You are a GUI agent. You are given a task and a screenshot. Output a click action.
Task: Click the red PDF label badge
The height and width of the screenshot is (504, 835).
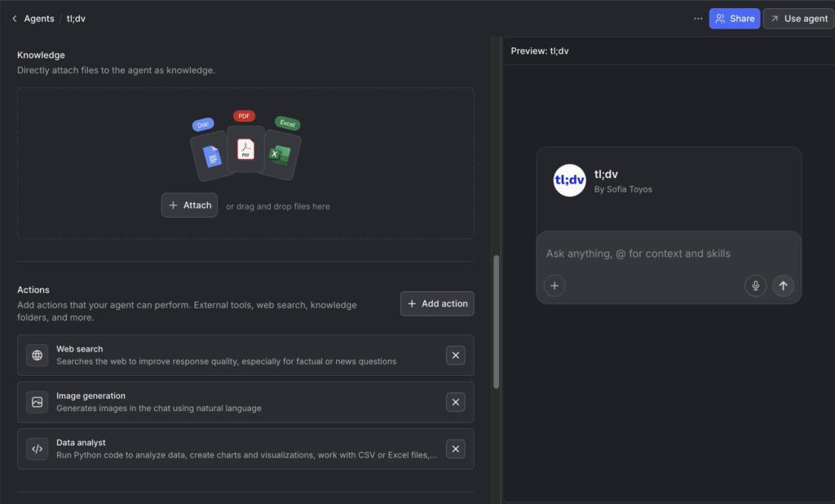(x=244, y=116)
